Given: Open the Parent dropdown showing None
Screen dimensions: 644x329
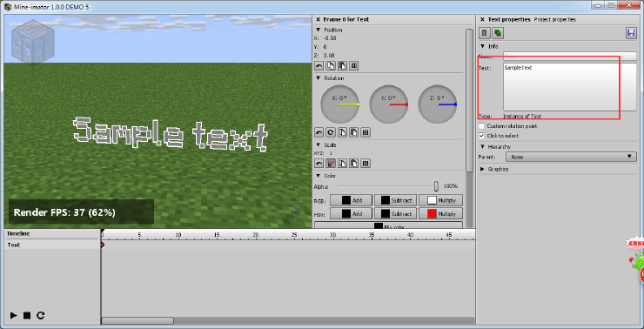Looking at the screenshot, I should (571, 157).
